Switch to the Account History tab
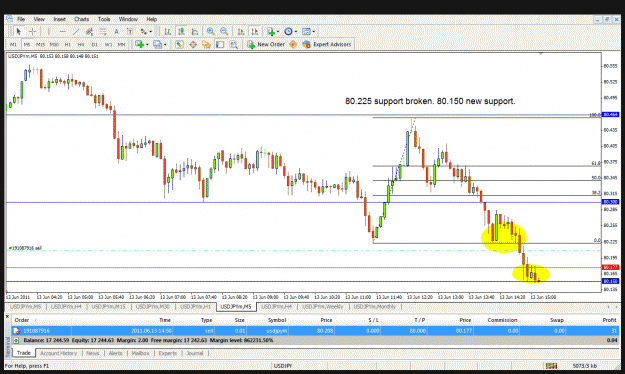The image size is (625, 374). tap(58, 353)
